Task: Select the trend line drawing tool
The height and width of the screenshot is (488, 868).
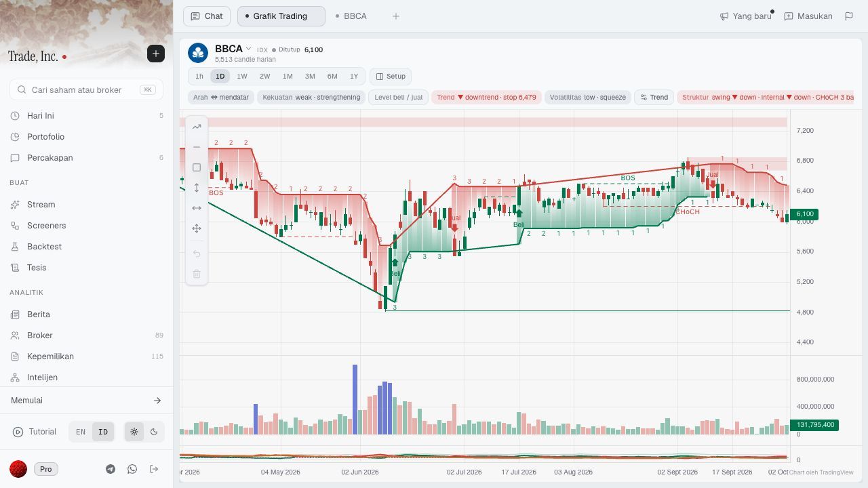Action: (197, 127)
